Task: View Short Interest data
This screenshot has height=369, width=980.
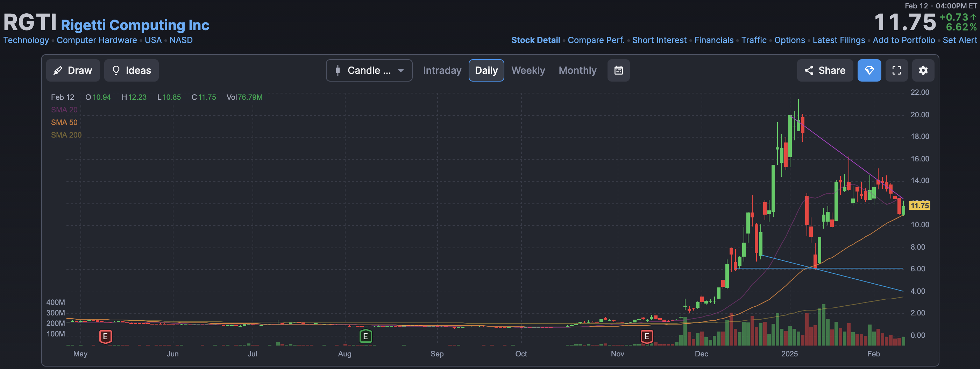Action: pyautogui.click(x=659, y=40)
